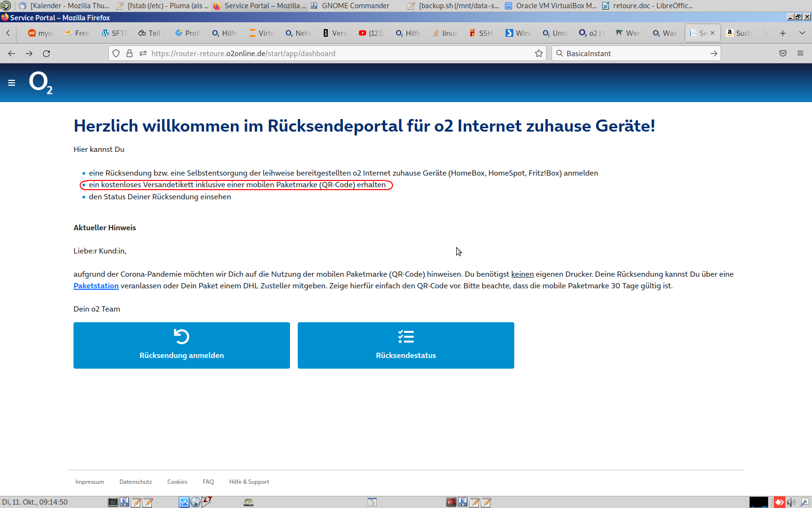This screenshot has width=812, height=508.
Task: Open the desktop menu icon at top-left
Action: 5,6
